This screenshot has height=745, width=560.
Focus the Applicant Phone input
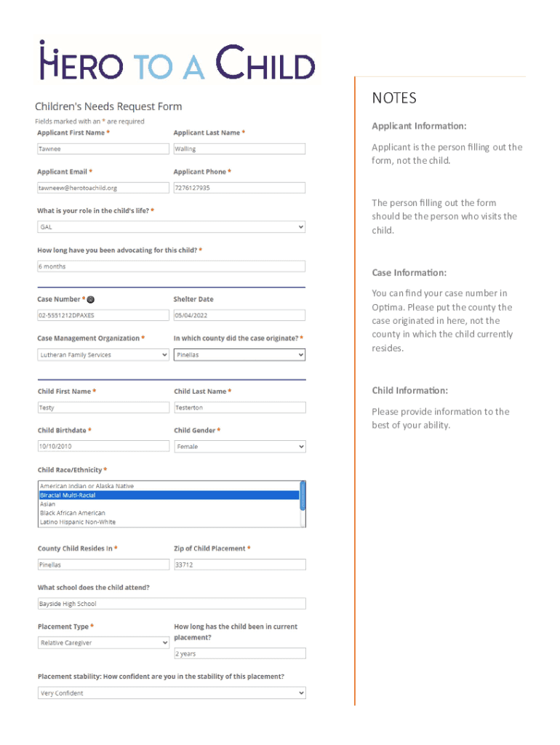point(239,188)
